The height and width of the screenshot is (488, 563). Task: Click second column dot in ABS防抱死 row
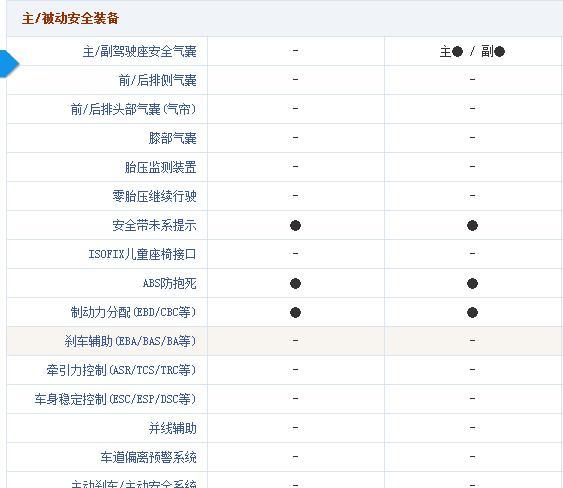(472, 283)
